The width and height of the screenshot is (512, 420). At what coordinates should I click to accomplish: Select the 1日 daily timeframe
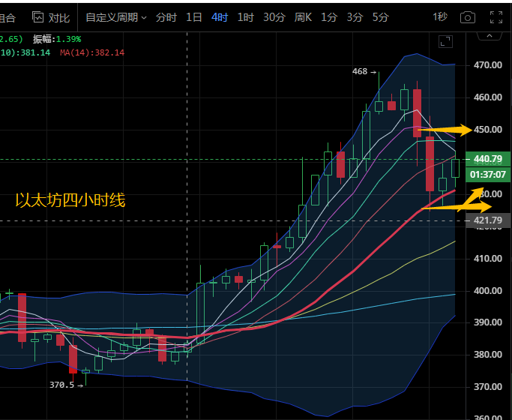pyautogui.click(x=193, y=16)
